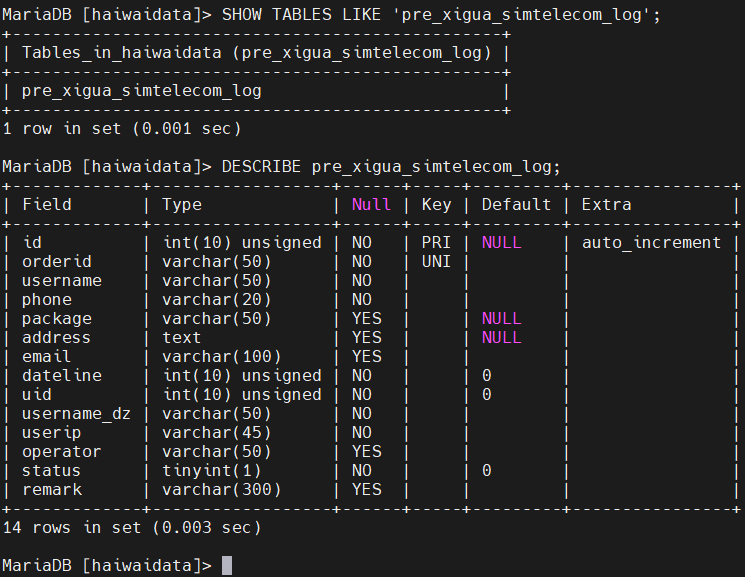Click the 'userip' field name
The height and width of the screenshot is (577, 745).
coord(52,432)
